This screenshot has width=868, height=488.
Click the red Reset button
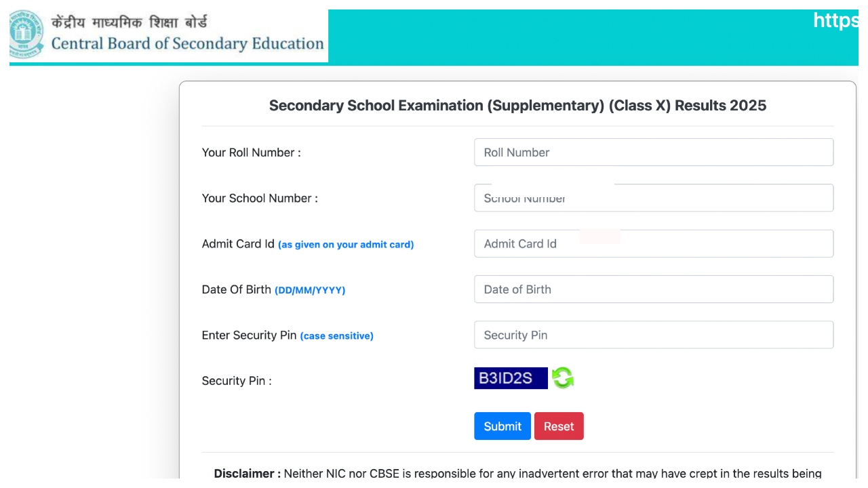click(x=559, y=426)
